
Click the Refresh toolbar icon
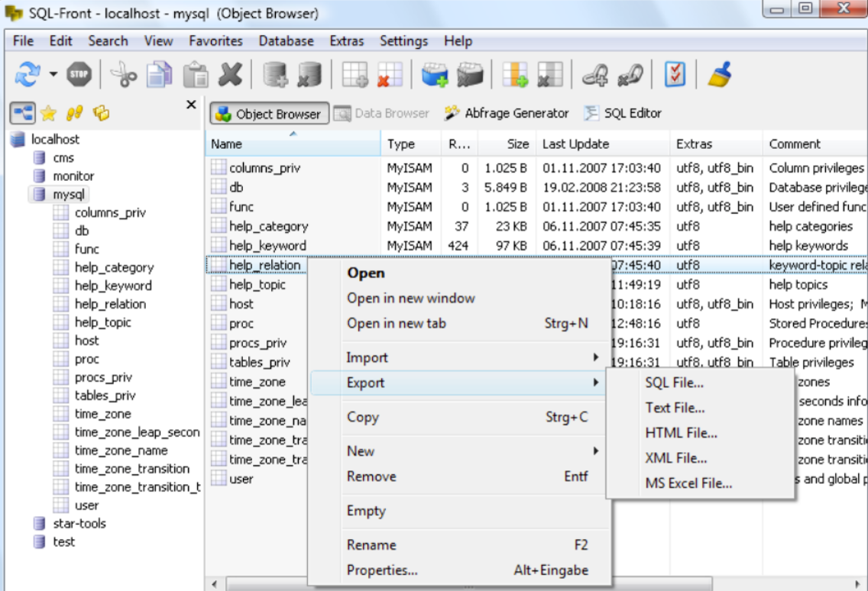pyautogui.click(x=28, y=75)
